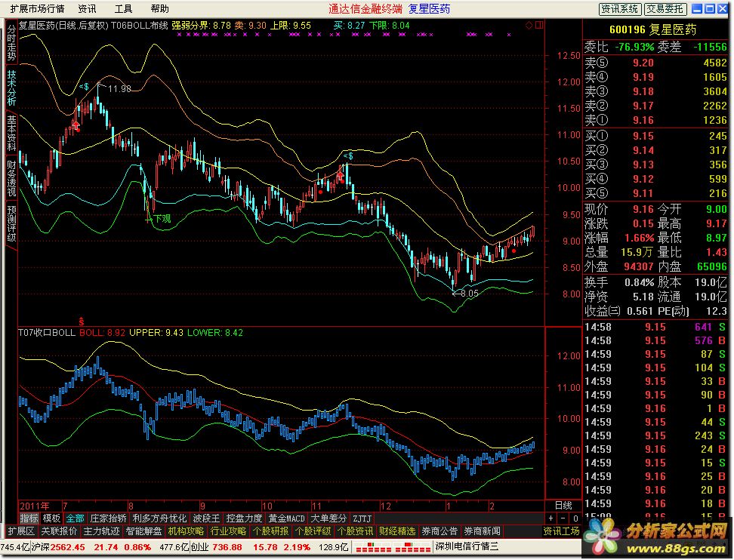This screenshot has height=560, width=734.
Task: Click the 8.05 low price label
Action: (x=469, y=294)
